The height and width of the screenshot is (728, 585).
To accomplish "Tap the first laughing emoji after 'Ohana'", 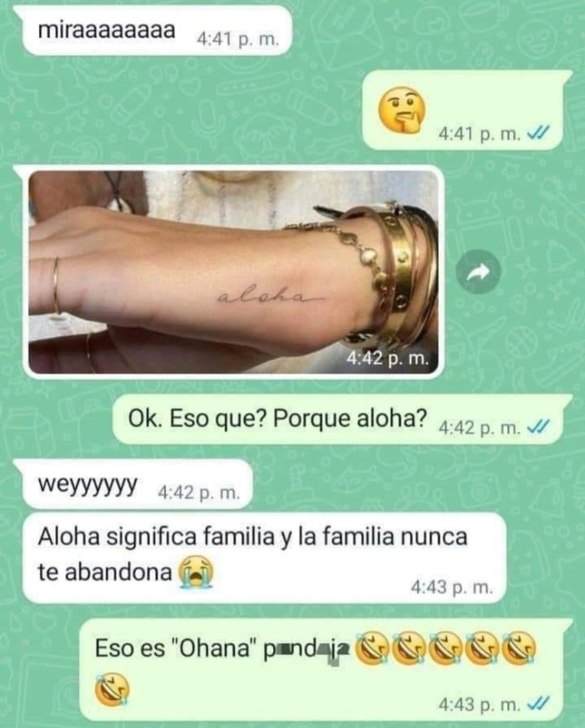I will click(x=373, y=648).
